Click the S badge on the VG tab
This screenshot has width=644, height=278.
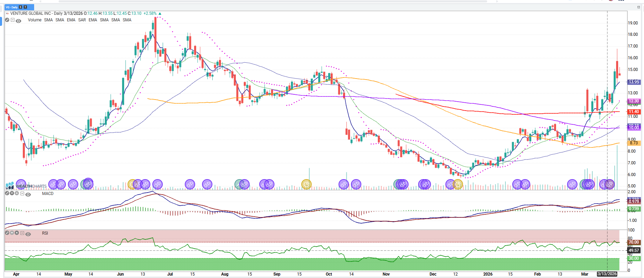pos(21,7)
